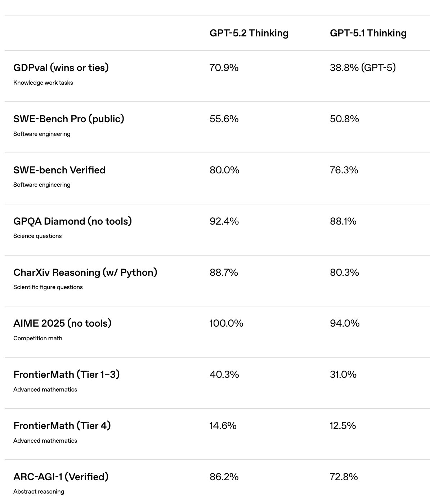Screen dimensions: 430x504
Task: Click the FrontierMath (Tier 4) label
Action: [62, 425]
